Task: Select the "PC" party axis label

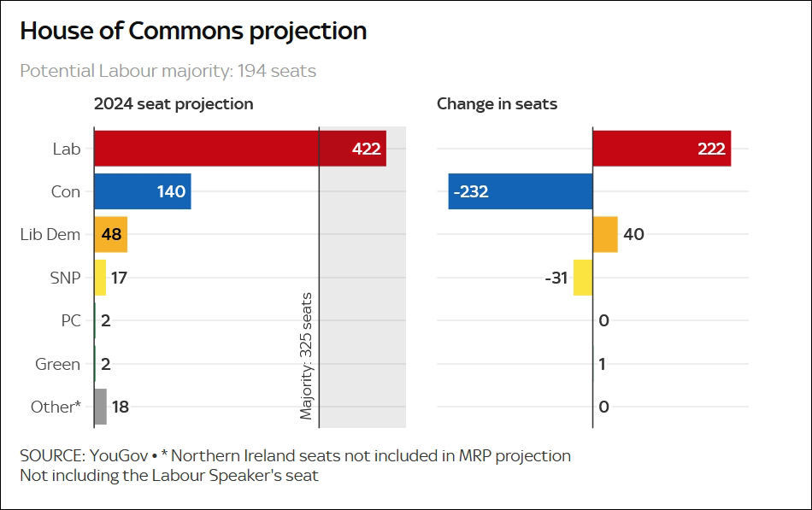Action: tap(71, 321)
